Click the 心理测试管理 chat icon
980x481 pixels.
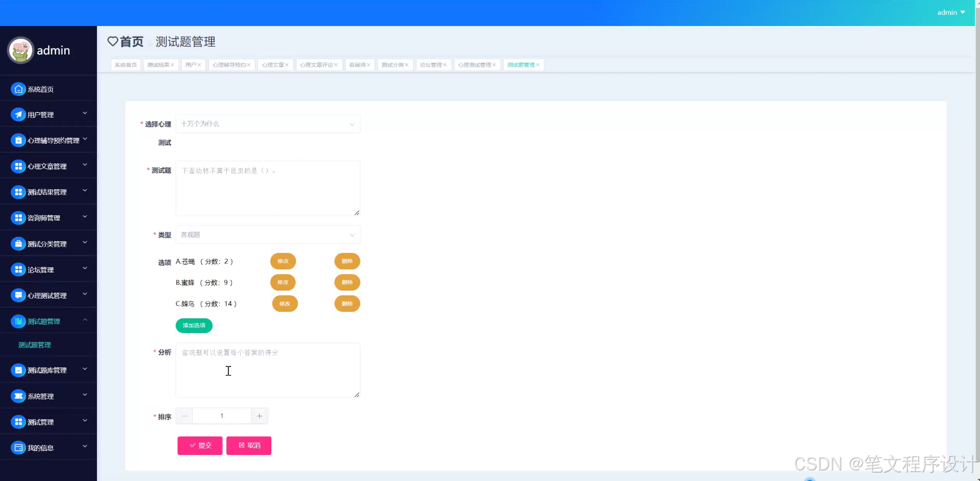click(18, 295)
